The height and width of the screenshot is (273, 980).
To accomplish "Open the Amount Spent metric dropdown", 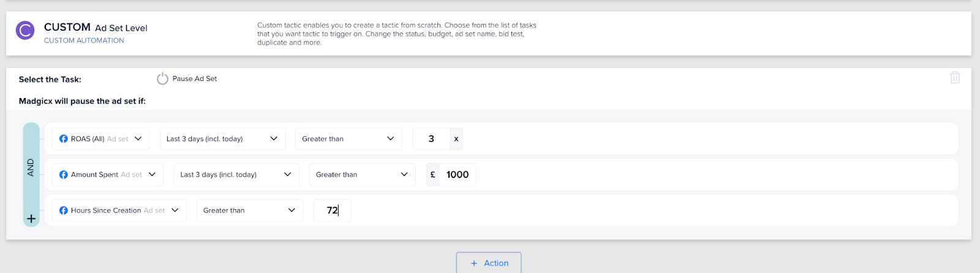I will [107, 174].
